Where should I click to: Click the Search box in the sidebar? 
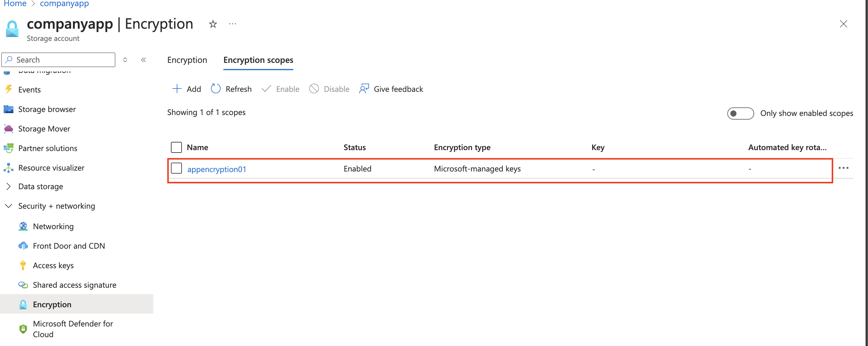tap(58, 59)
